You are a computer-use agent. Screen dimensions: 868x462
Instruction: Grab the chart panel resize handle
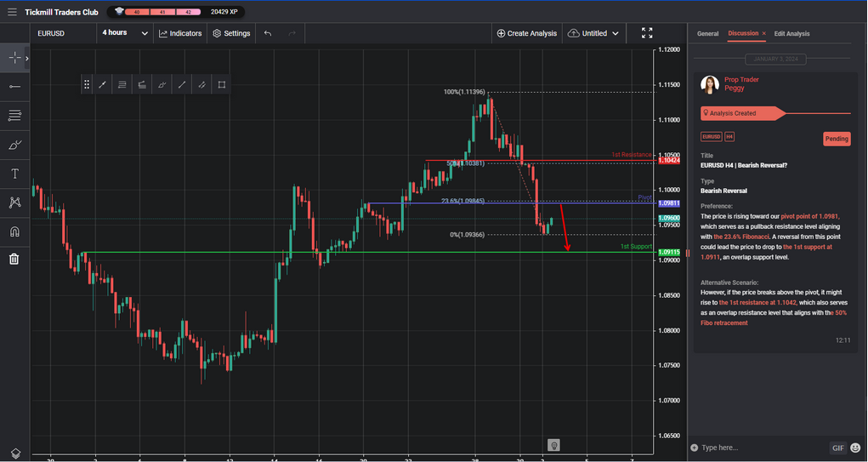[688, 254]
